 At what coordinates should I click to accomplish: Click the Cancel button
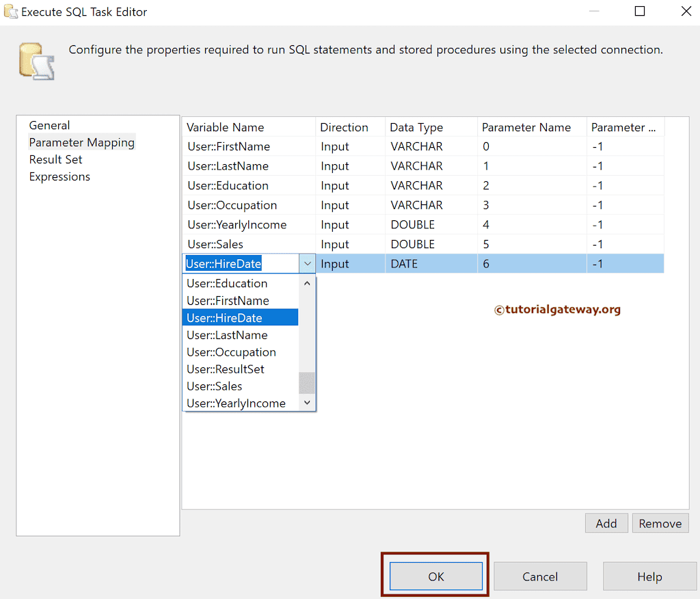pos(540,576)
